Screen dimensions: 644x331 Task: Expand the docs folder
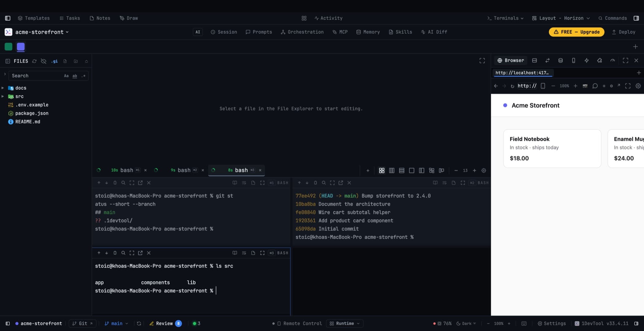[3, 88]
